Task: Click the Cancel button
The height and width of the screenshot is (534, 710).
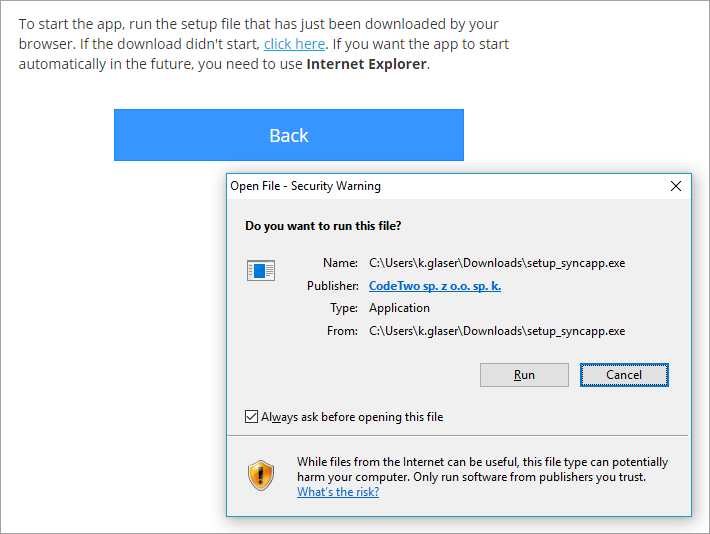Action: (624, 375)
